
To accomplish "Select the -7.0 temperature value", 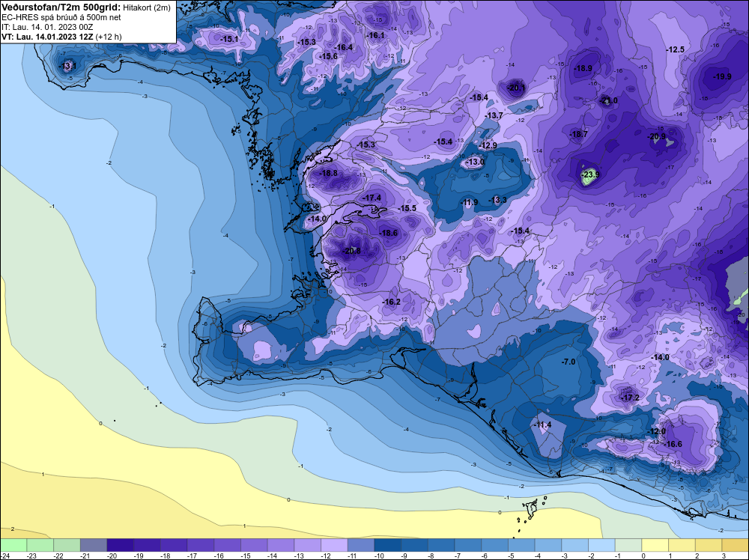I will tap(568, 362).
